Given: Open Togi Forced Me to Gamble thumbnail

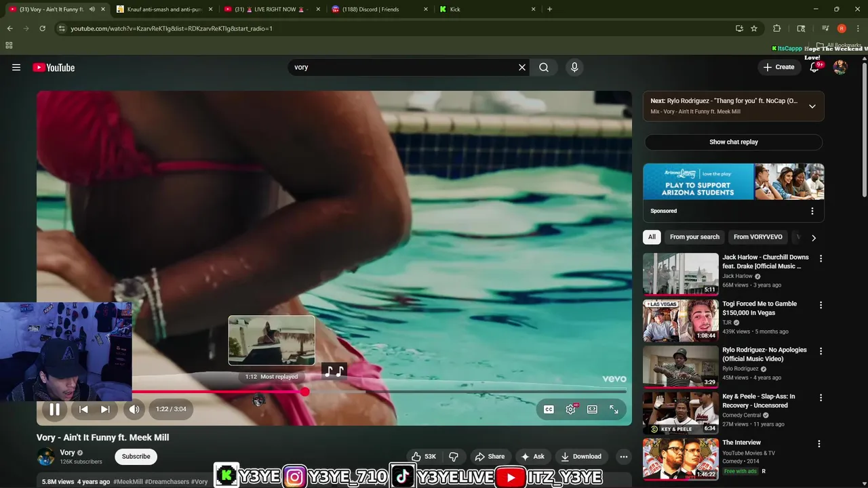Looking at the screenshot, I should [x=680, y=321].
